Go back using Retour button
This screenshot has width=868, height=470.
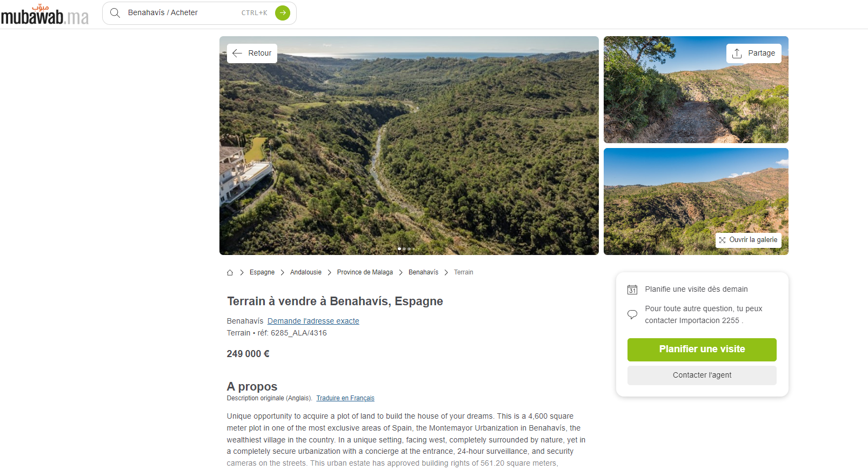click(252, 53)
